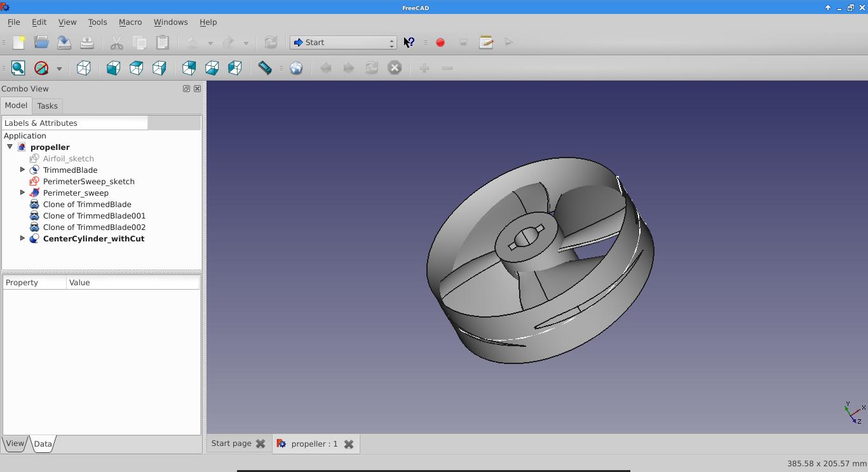The image size is (868, 472).
Task: Set the Right view cube icon
Action: pyautogui.click(x=159, y=68)
